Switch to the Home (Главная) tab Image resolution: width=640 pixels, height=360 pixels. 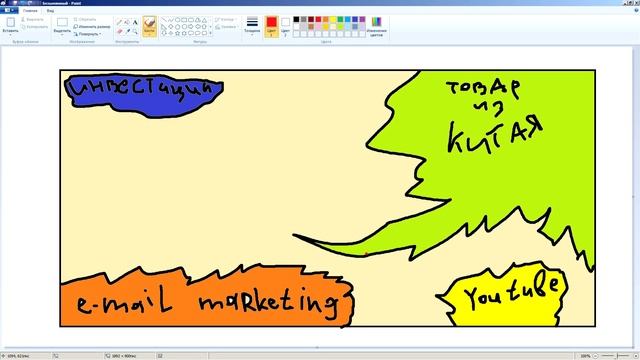coord(30,11)
